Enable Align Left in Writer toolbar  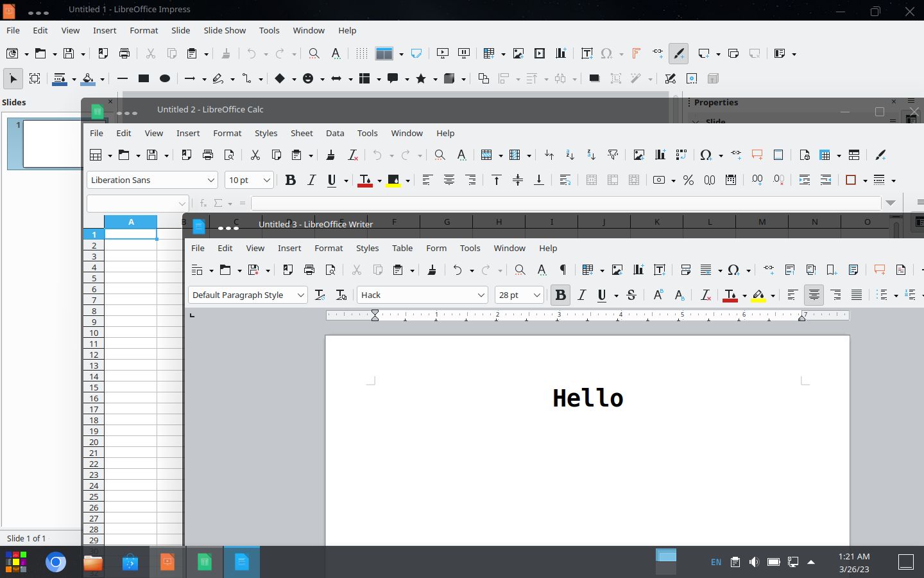[x=792, y=295]
